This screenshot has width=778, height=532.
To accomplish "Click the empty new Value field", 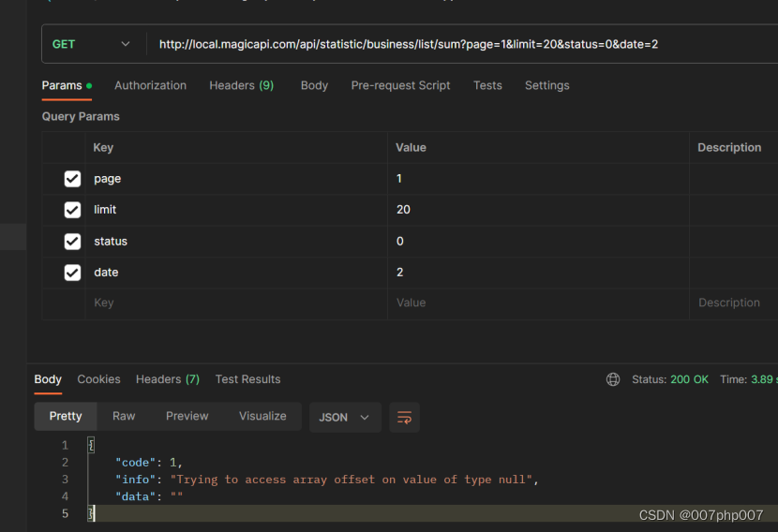I will pyautogui.click(x=538, y=303).
